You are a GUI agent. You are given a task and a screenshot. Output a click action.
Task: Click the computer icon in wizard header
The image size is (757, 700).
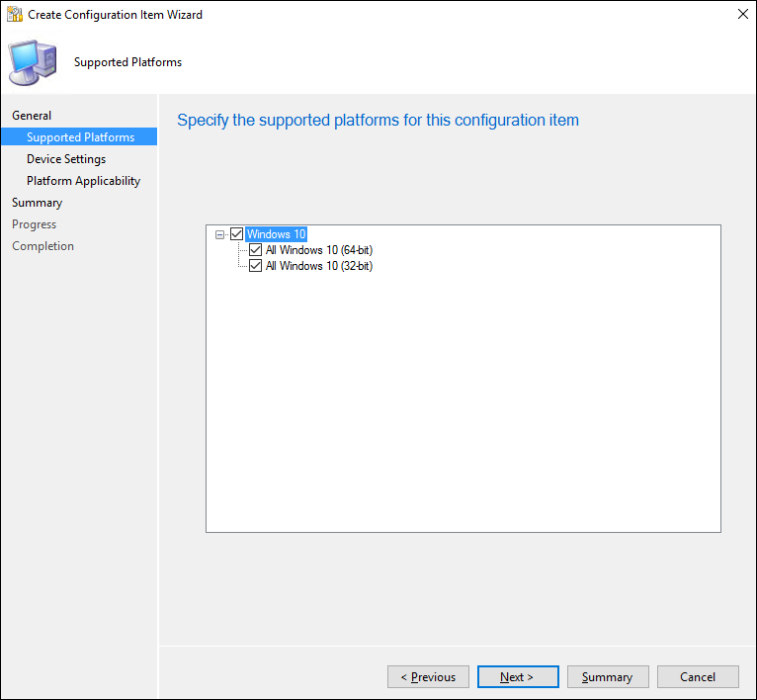[33, 62]
